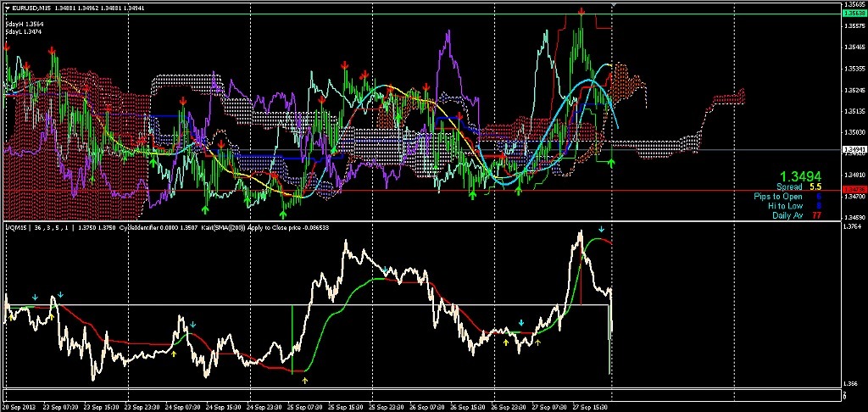
Task: Click the 1.35030 price axis label
Action: (x=854, y=132)
